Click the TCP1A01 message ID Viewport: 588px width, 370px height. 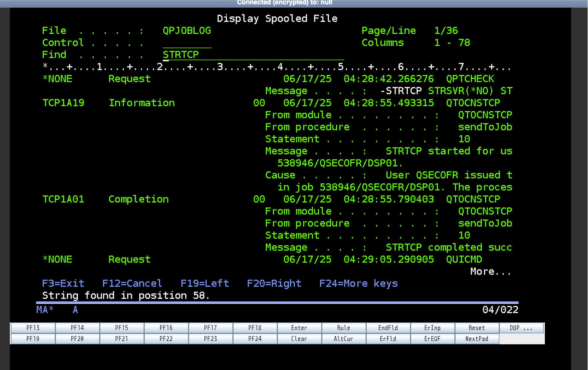(x=63, y=199)
